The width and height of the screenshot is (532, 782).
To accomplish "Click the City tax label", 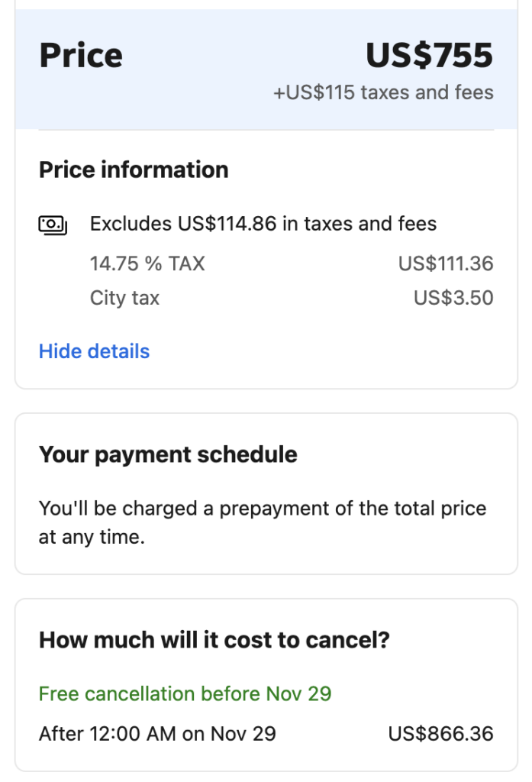I will coord(124,298).
